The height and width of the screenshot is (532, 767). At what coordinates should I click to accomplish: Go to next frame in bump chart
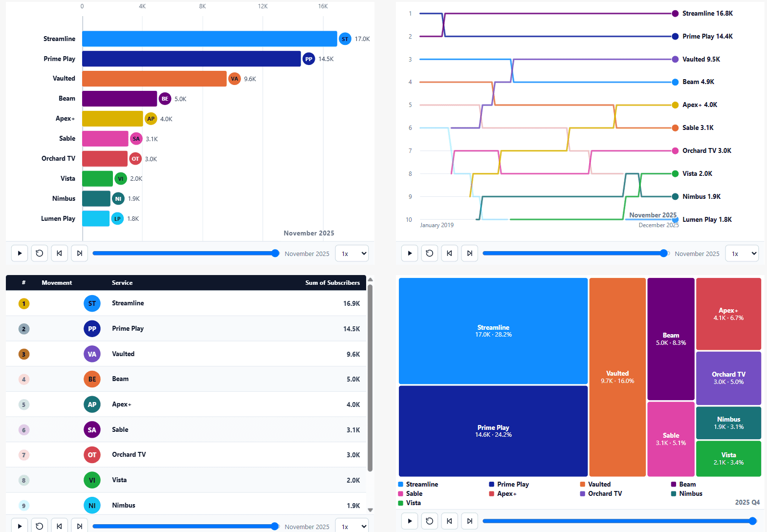[470, 253]
